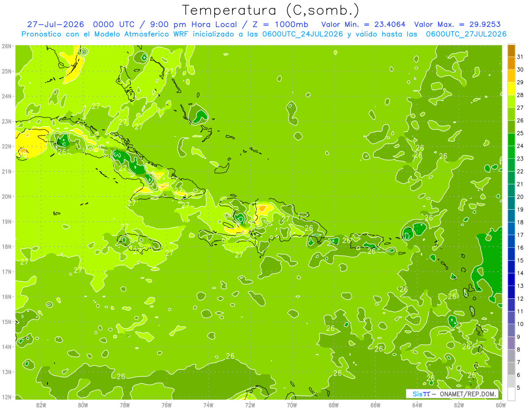Select the date text "27-Jul-2026"
Image resolution: width=532 pixels, height=411 pixels.
[x=55, y=24]
